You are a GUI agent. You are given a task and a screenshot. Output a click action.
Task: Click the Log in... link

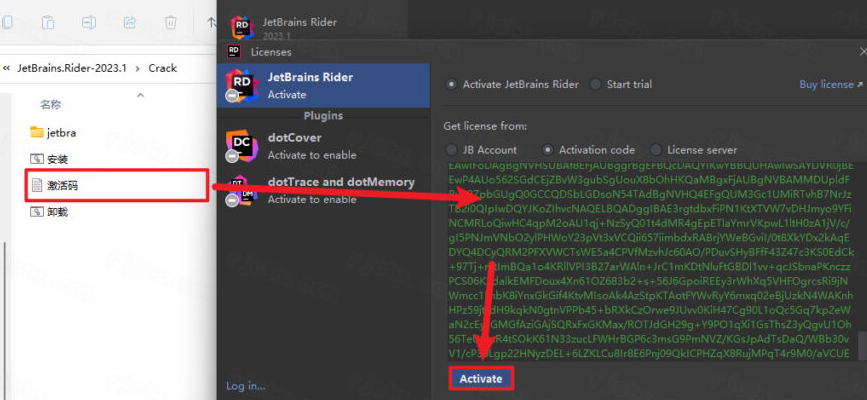pyautogui.click(x=246, y=386)
